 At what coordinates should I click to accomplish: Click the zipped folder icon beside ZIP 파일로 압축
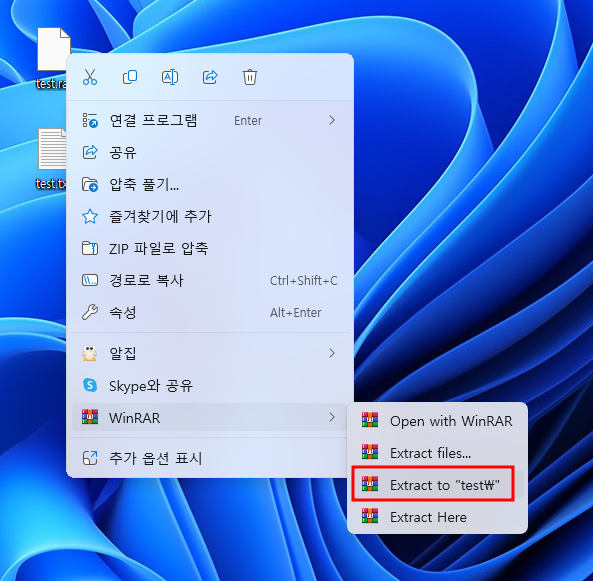90,249
